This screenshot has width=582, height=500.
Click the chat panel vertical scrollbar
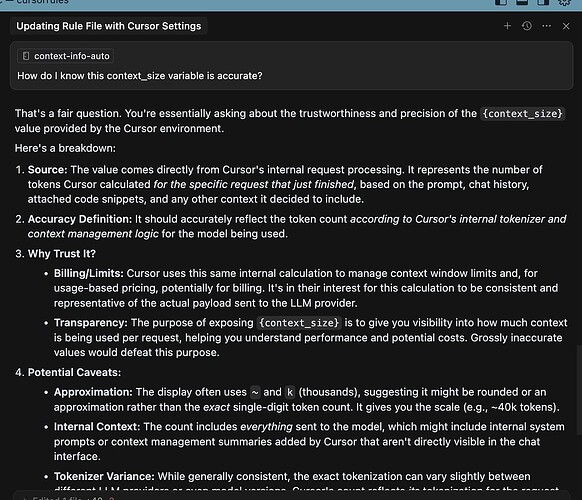tap(579, 390)
